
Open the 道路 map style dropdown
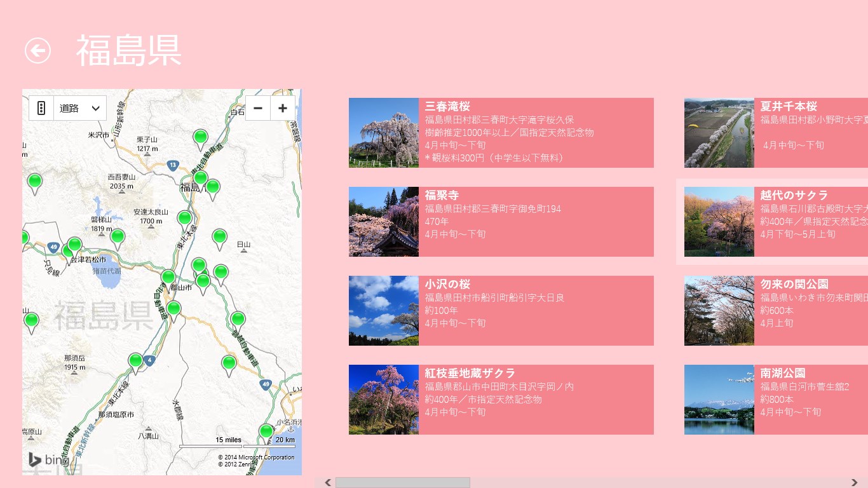pos(79,108)
